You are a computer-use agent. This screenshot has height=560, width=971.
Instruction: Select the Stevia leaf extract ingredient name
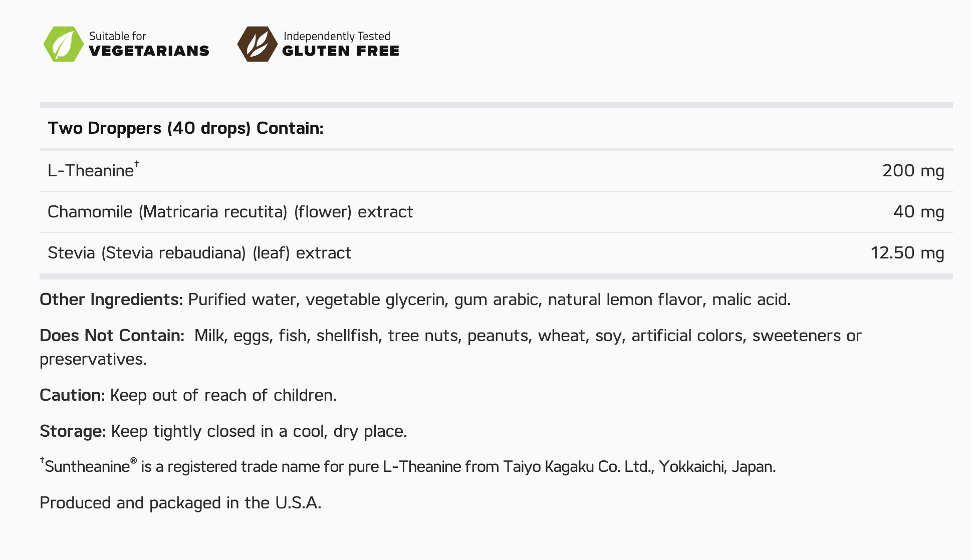point(199,253)
